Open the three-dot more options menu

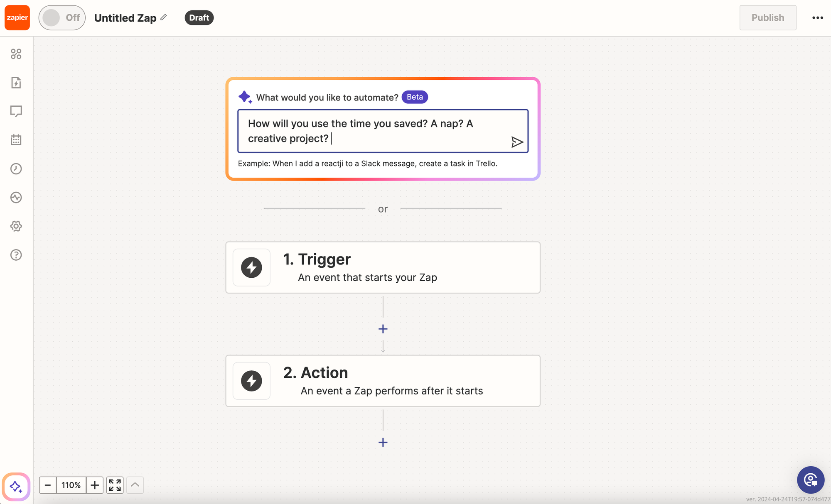pyautogui.click(x=817, y=17)
